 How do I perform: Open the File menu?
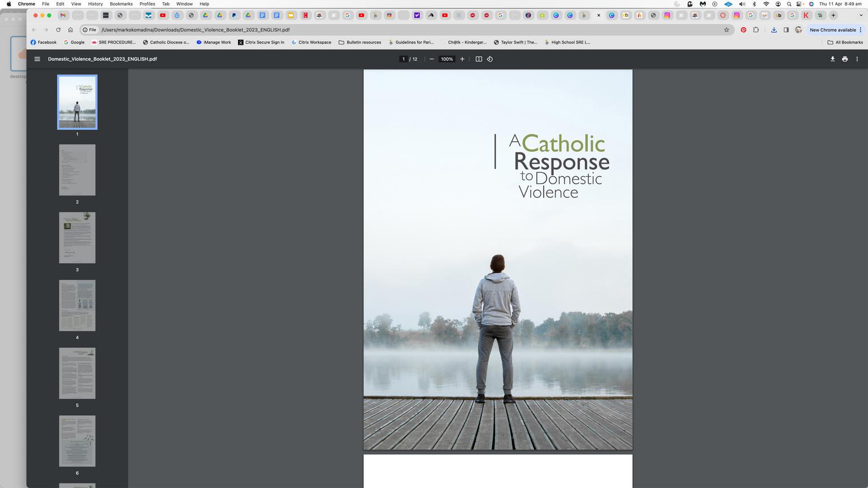pyautogui.click(x=46, y=4)
